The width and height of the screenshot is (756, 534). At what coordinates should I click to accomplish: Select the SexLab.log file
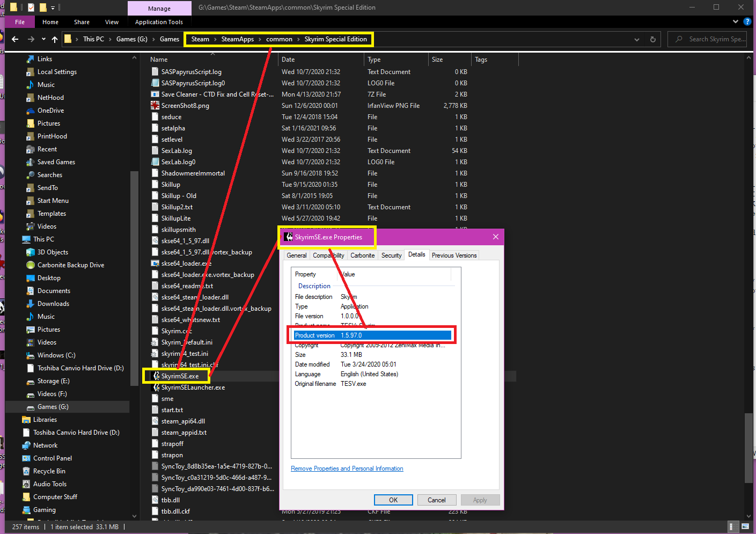(177, 151)
